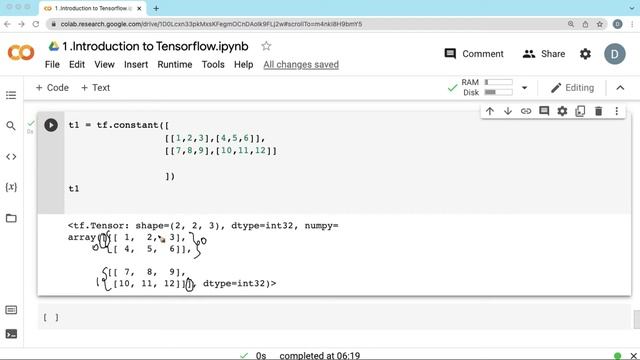
Task: Open more cell actions menu
Action: coord(617,111)
